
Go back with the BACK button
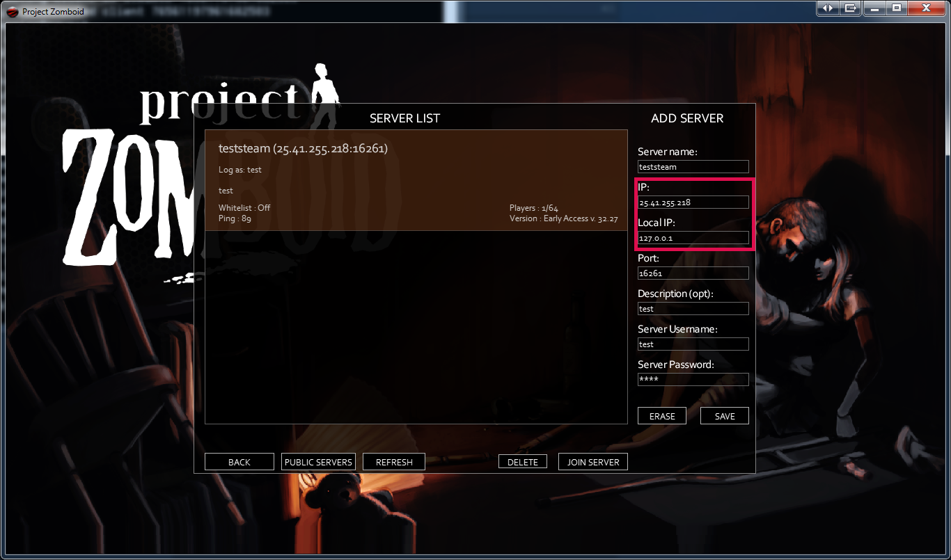pos(239,462)
